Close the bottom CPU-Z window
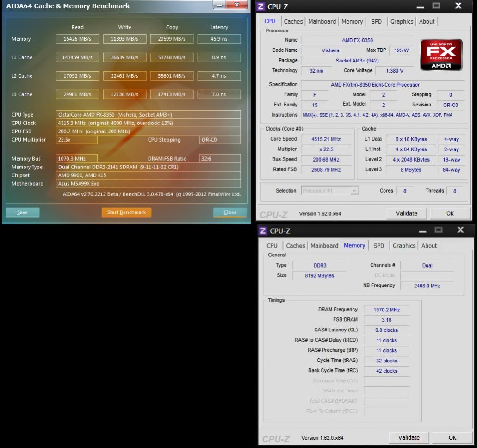 point(460,230)
